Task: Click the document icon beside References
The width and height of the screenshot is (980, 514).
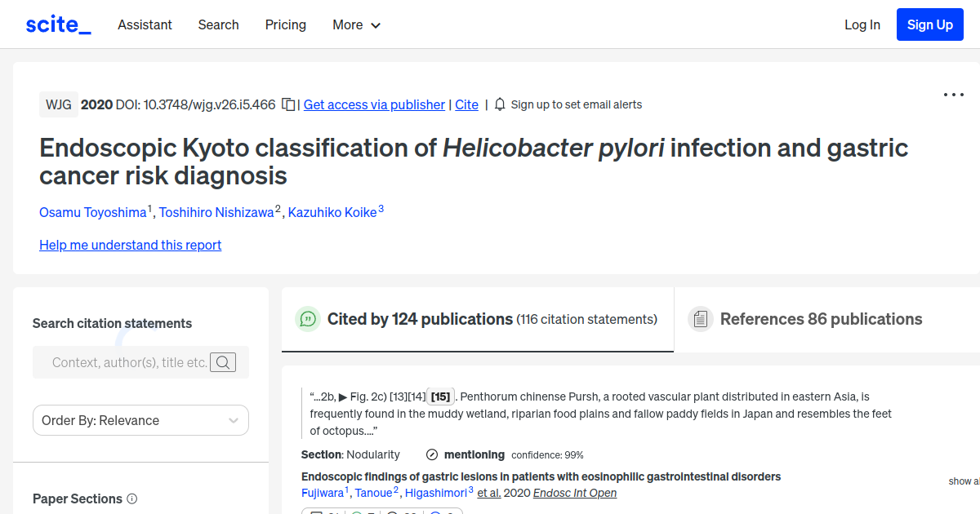Action: click(701, 318)
